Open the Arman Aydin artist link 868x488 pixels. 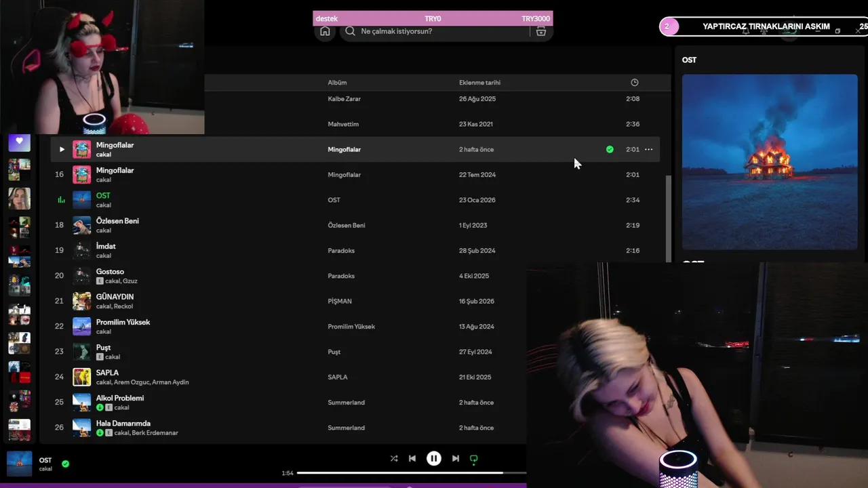170,382
